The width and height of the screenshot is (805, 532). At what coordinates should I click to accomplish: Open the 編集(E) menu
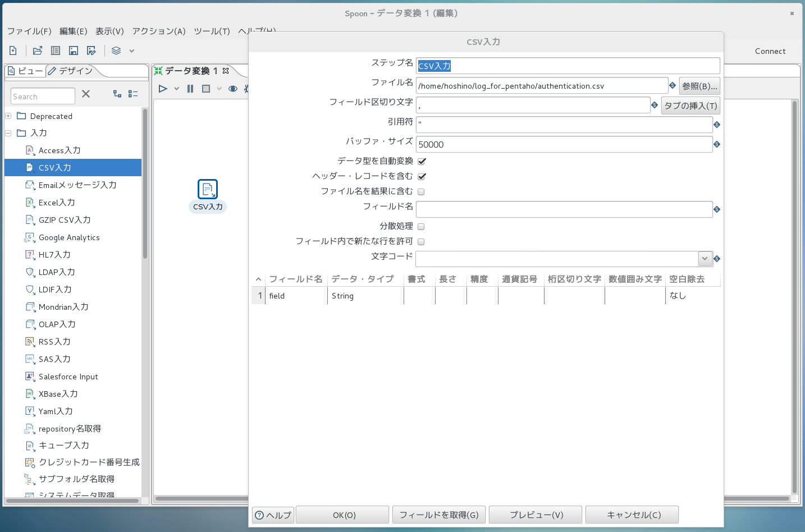tap(74, 31)
